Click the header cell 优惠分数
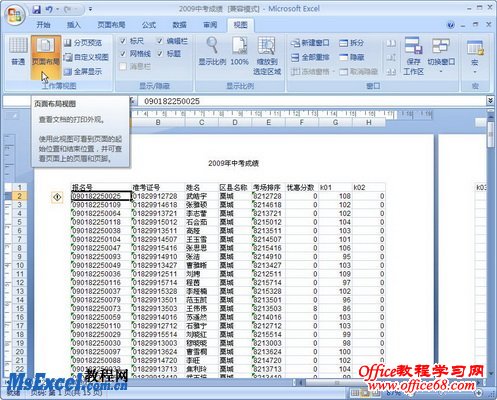Screen dimensions: 497x400 click(x=302, y=187)
